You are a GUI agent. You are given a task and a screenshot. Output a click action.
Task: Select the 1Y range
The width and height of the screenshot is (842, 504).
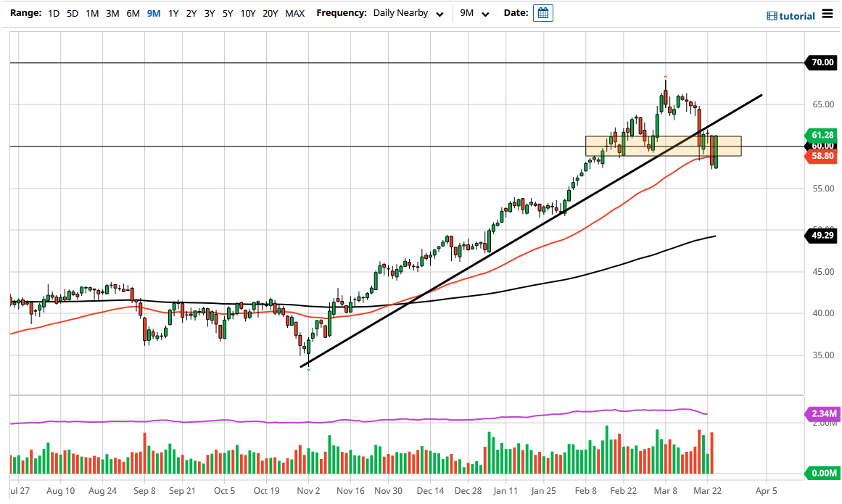173,12
